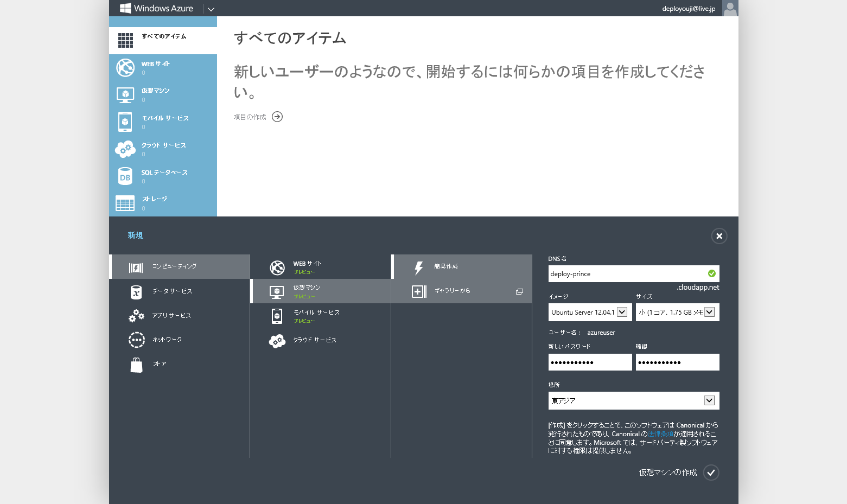The image size is (847, 504).
Task: Open the モバイル サービス phone icon in sidebar
Action: pos(125,122)
